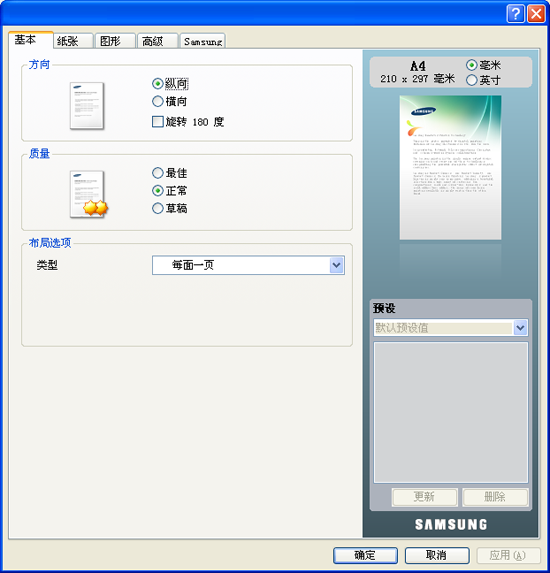
Task: Switch units to 英寸 inches
Action: (x=483, y=80)
